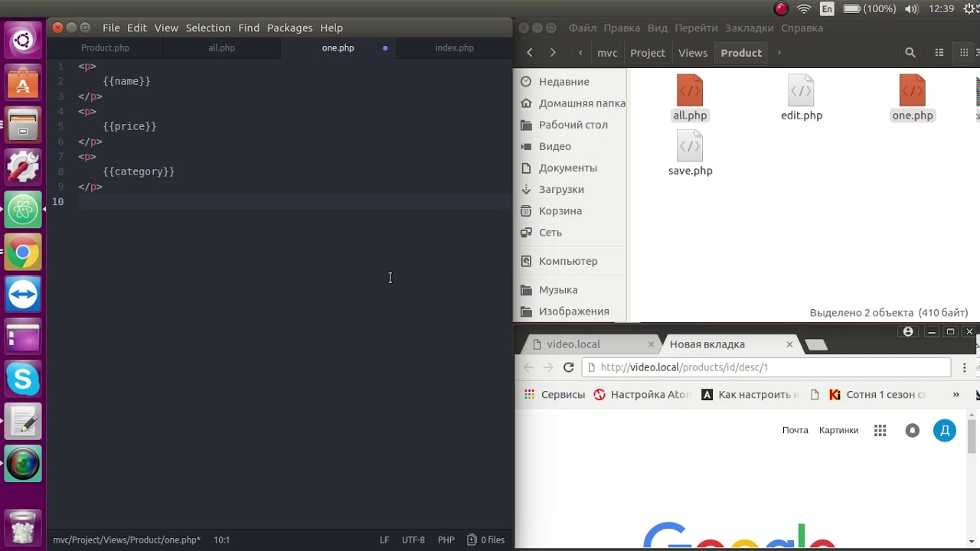
Task: Click the 10:1 cursor position in status bar
Action: click(x=221, y=540)
